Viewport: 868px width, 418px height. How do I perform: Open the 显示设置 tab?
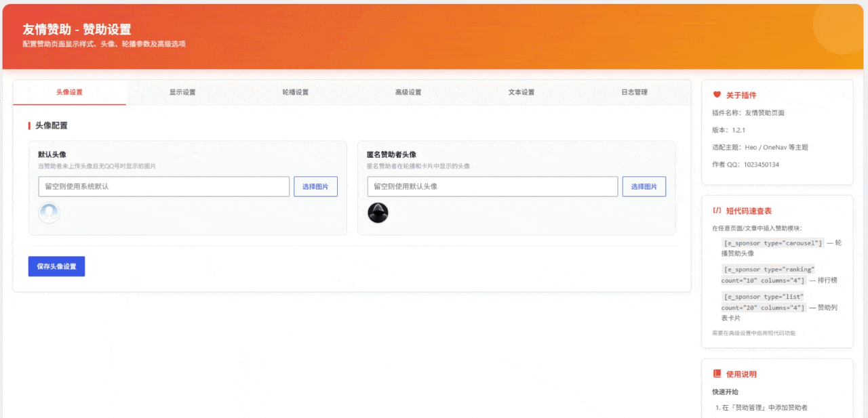[x=182, y=92]
